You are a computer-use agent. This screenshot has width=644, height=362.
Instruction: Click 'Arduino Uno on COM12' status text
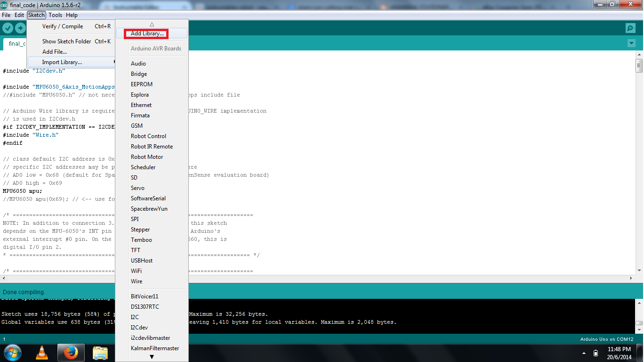[607, 339]
